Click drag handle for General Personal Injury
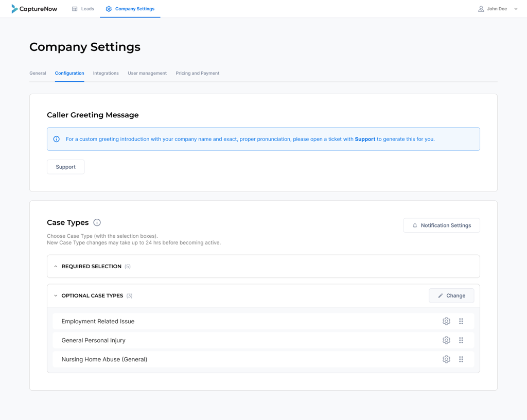This screenshot has height=420, width=527. pyautogui.click(x=461, y=340)
